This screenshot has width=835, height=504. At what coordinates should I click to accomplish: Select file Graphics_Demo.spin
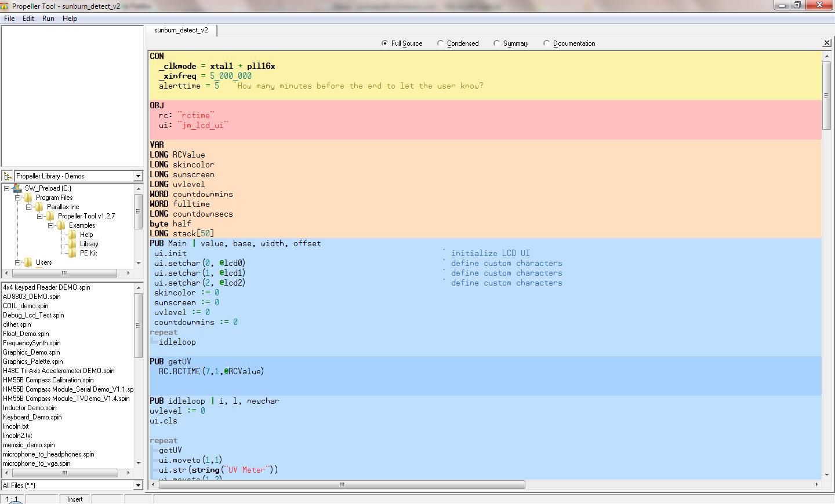point(31,352)
